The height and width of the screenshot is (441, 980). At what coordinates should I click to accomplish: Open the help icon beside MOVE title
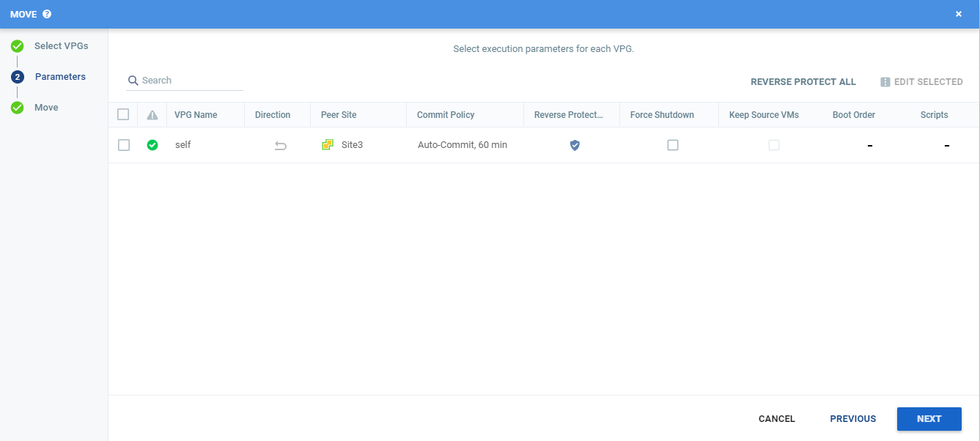tap(47, 14)
